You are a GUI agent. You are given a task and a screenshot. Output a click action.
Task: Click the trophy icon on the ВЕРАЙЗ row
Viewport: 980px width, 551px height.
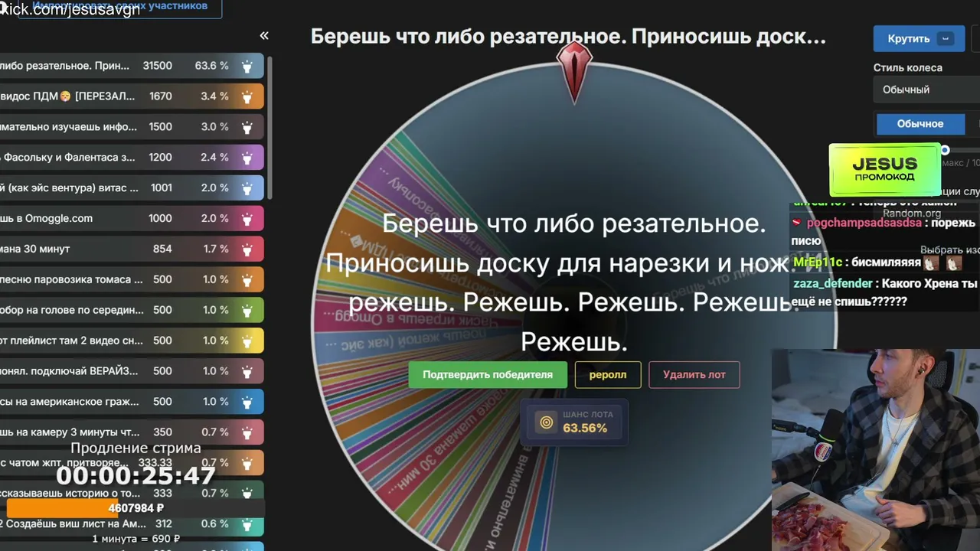click(x=247, y=372)
